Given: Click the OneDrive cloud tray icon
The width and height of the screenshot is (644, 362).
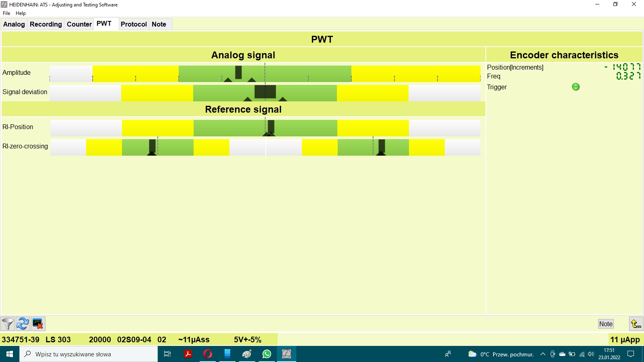Looking at the screenshot, I should pos(562,354).
